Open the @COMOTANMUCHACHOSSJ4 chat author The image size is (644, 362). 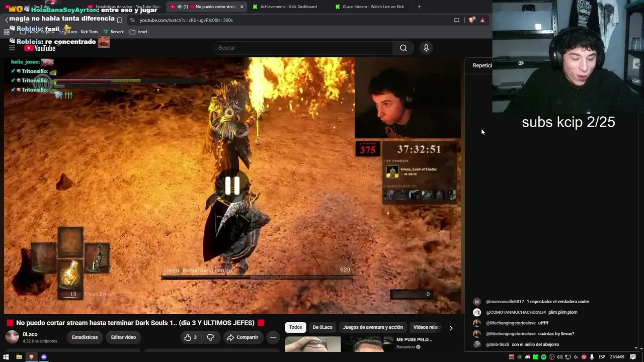516,312
